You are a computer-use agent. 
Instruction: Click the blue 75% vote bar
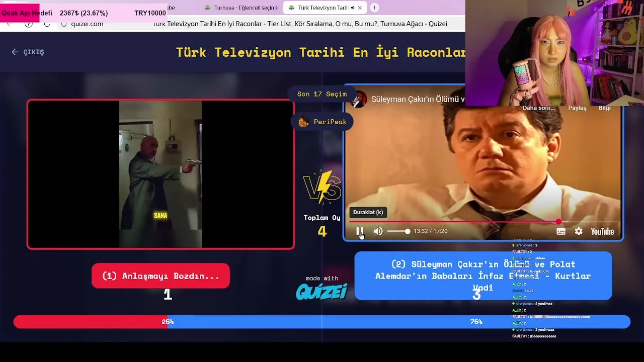[x=399, y=322]
